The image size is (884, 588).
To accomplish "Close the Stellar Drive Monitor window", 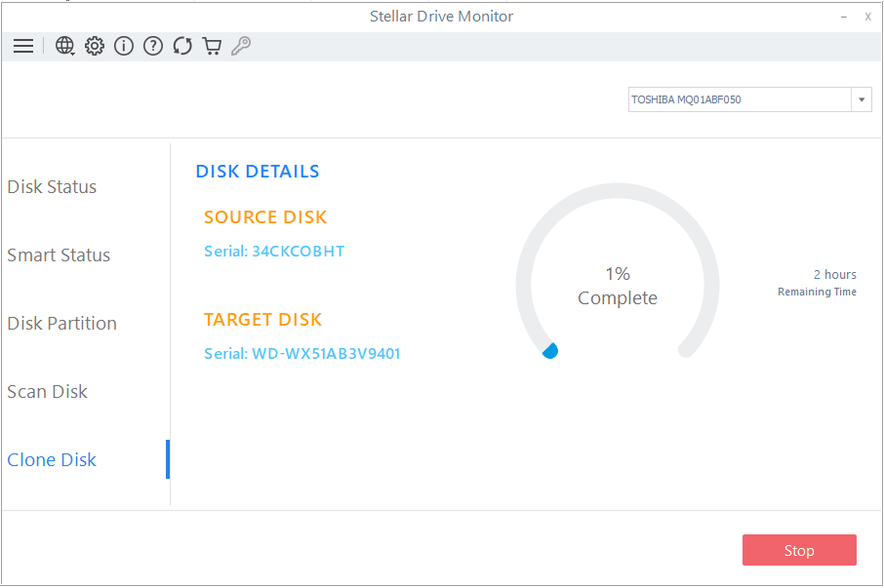I will 867,17.
